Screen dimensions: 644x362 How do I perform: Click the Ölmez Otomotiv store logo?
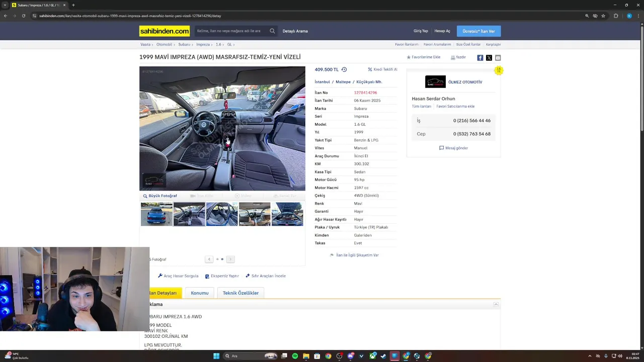[x=435, y=82]
